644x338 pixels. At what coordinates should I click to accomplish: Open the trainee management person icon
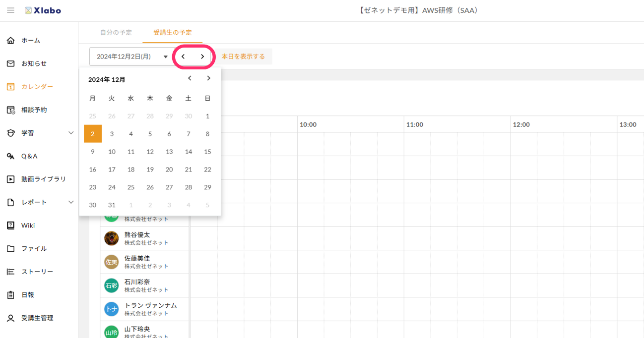point(10,318)
